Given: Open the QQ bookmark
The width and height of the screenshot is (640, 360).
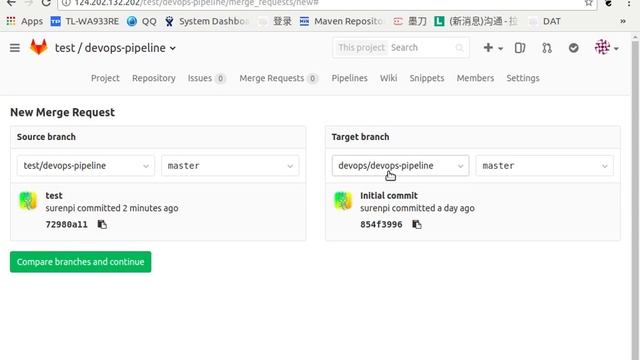Looking at the screenshot, I should (x=142, y=21).
